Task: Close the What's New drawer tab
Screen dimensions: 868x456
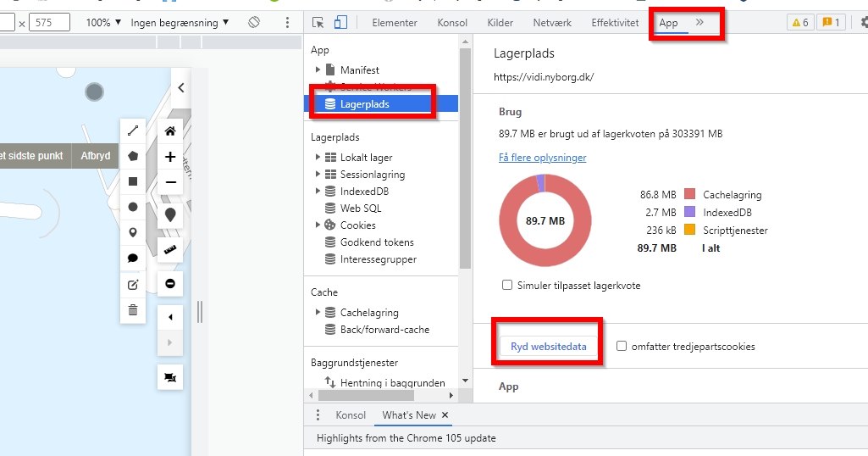Action: (445, 415)
